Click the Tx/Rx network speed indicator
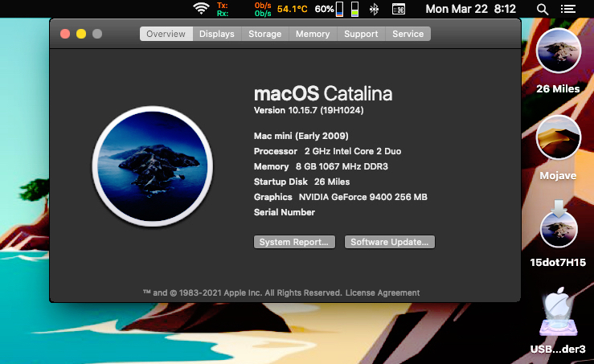 click(244, 9)
